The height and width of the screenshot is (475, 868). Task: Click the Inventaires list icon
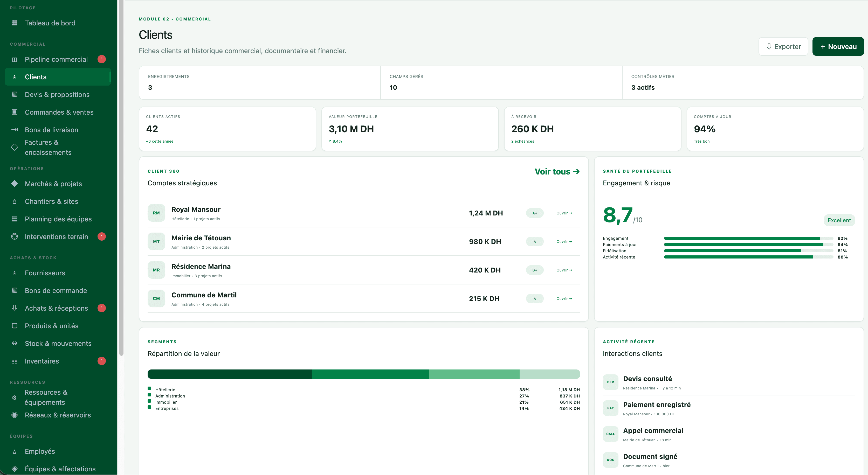pos(15,361)
